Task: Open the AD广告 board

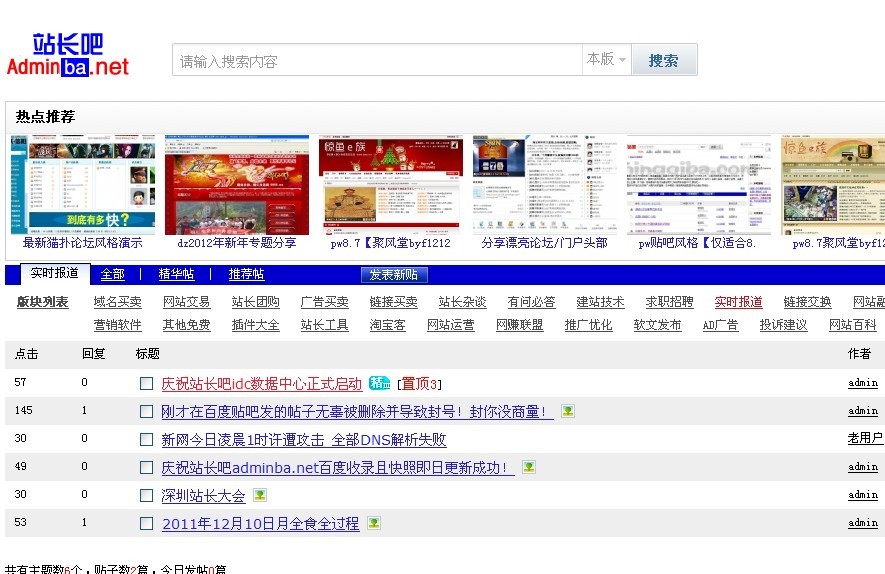Action: [x=720, y=325]
